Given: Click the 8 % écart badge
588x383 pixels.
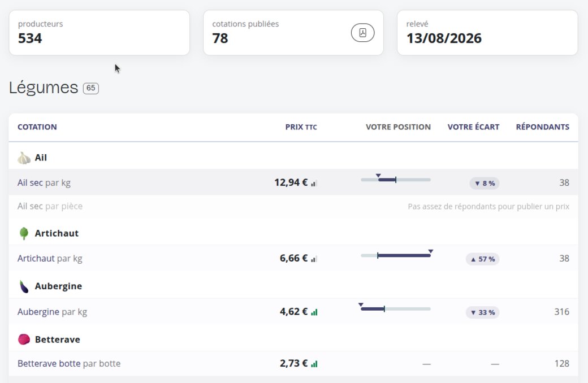Looking at the screenshot, I should tap(484, 183).
